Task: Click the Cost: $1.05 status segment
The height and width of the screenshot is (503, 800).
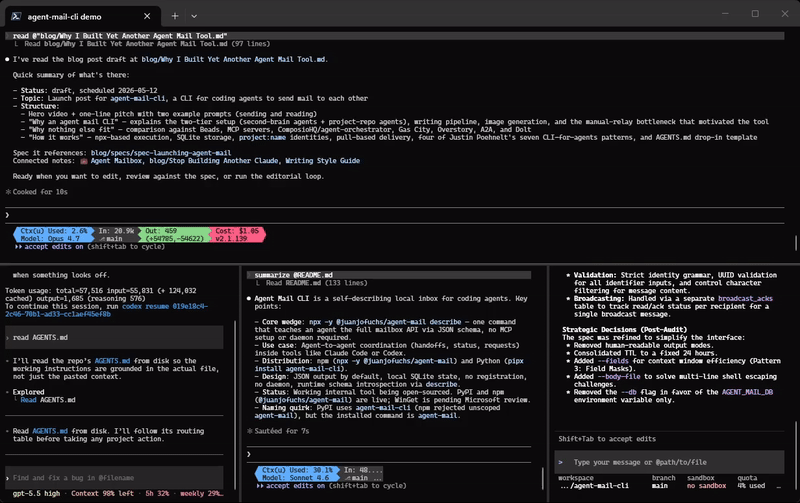Action: point(237,231)
